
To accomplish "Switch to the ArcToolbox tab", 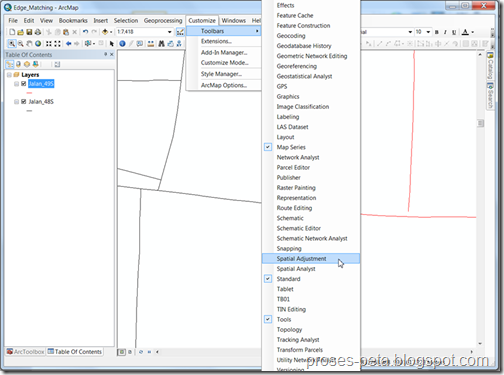I will pyautogui.click(x=26, y=352).
